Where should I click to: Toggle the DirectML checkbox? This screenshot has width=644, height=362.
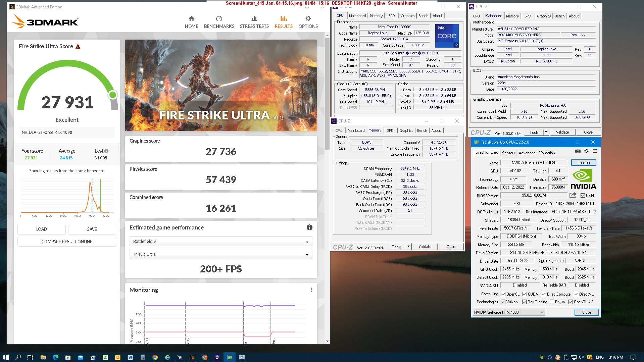[x=576, y=294]
